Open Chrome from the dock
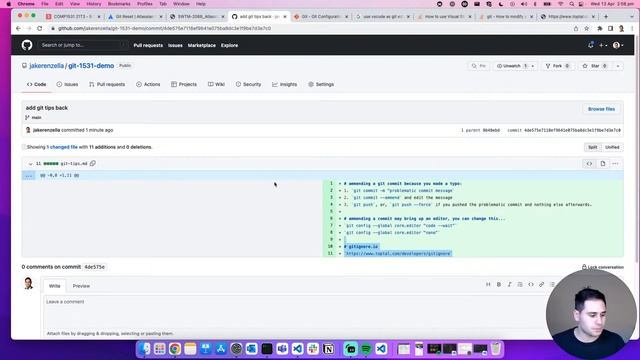 click(175, 349)
